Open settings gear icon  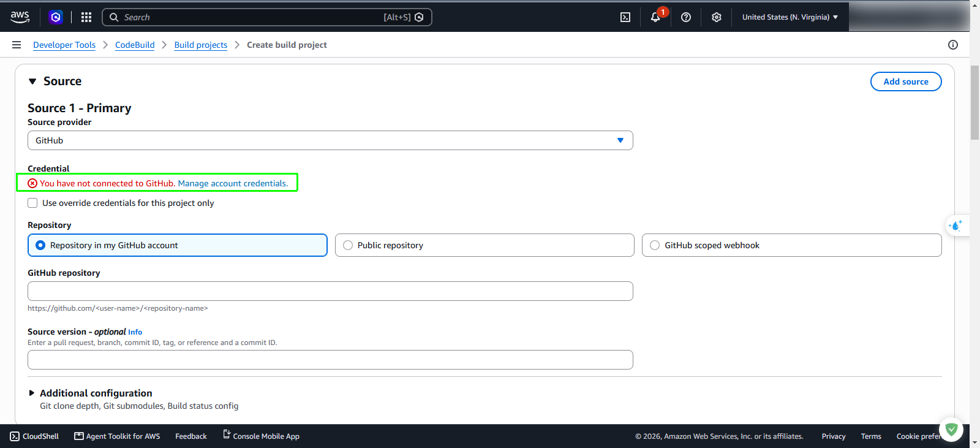tap(717, 17)
